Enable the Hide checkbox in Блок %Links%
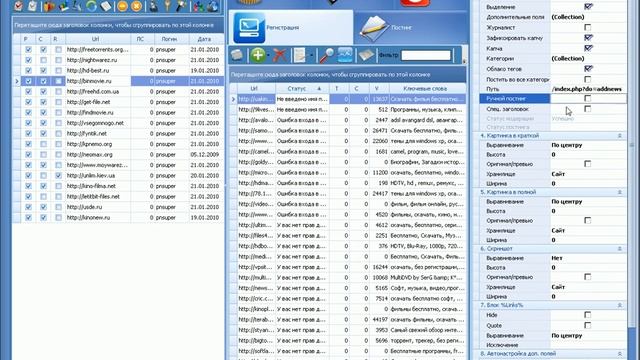 tap(588, 315)
